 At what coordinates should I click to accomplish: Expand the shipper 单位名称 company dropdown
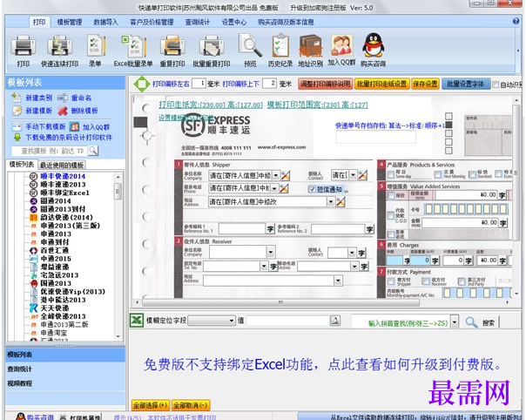click(x=276, y=175)
